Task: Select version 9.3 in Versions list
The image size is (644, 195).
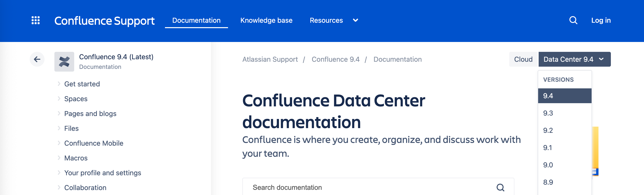Action: (x=565, y=113)
